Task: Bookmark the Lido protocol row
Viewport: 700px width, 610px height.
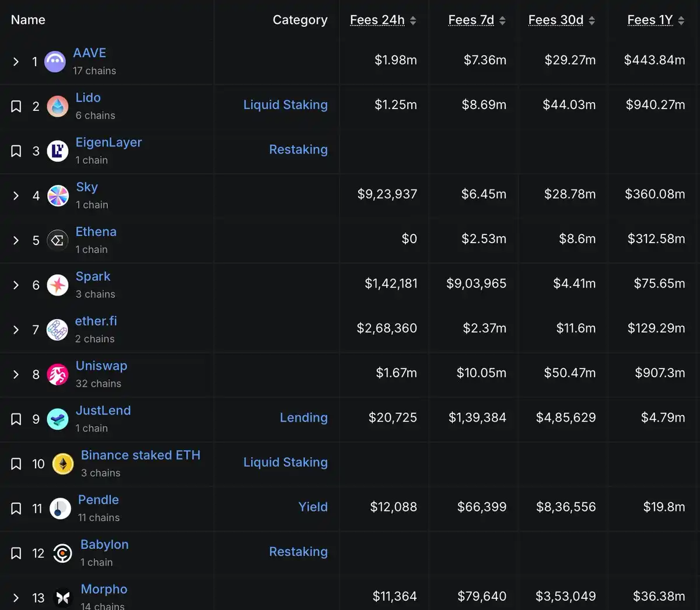Action: click(16, 106)
